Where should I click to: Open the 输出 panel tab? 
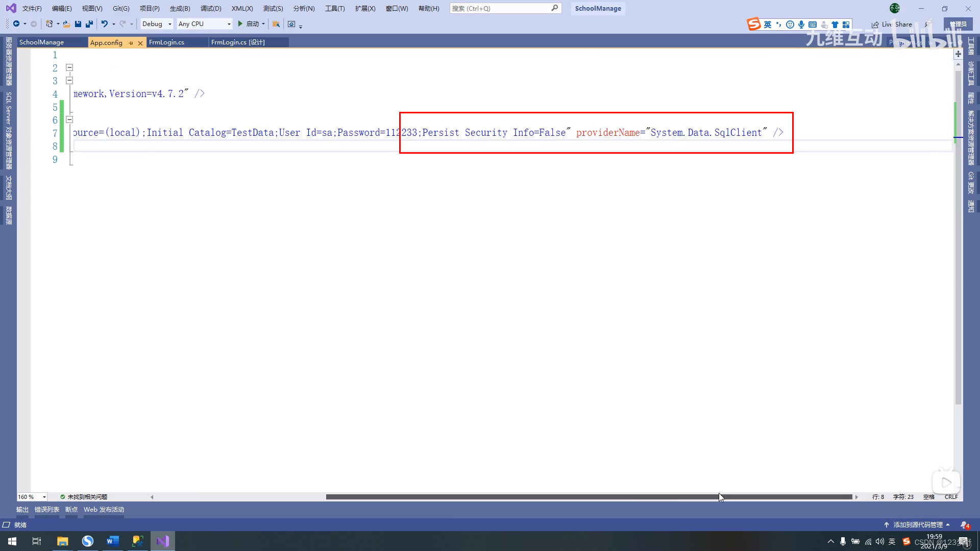click(22, 510)
